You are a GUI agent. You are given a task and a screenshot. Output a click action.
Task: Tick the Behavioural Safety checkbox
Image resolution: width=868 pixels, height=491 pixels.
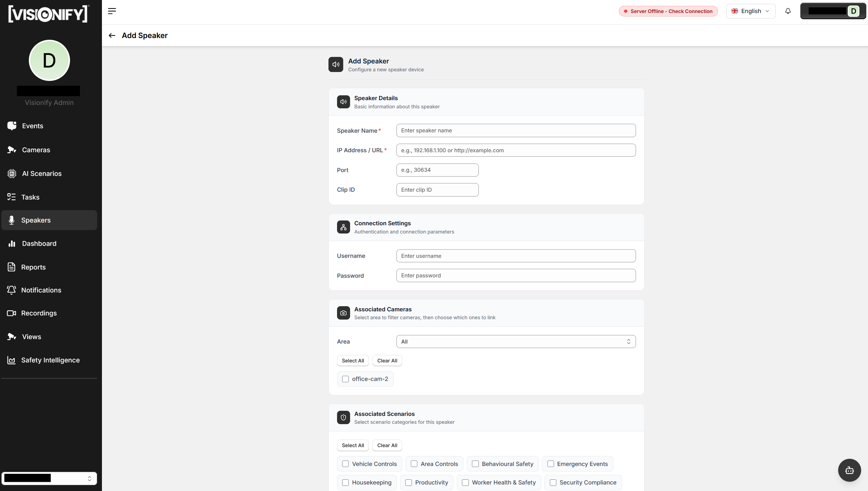[475, 464]
